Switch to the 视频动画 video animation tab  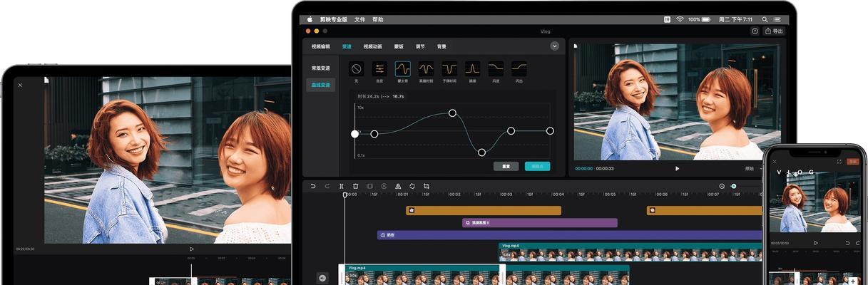[373, 46]
